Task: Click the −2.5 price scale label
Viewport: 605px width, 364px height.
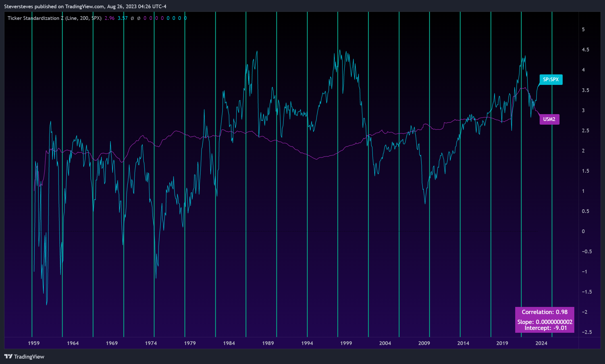Action: click(587, 332)
